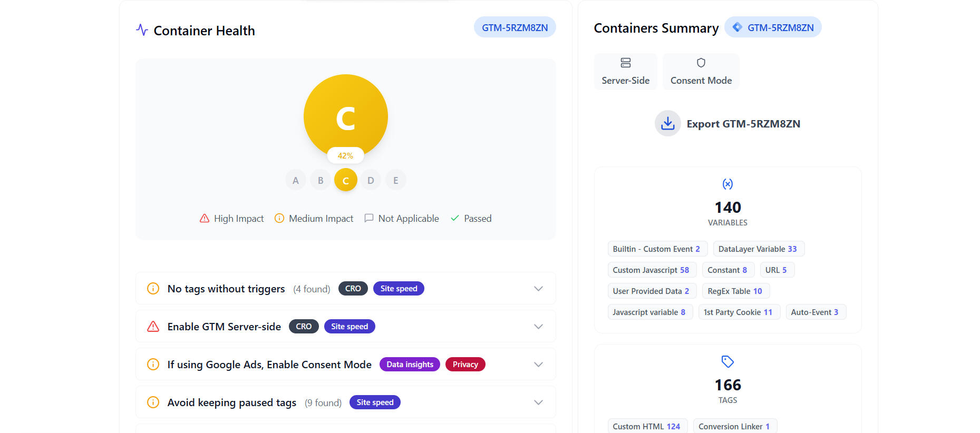Click Site speed tag on Enable GTM Server-side
Viewport: 980px width, 433px height.
pyautogui.click(x=350, y=327)
